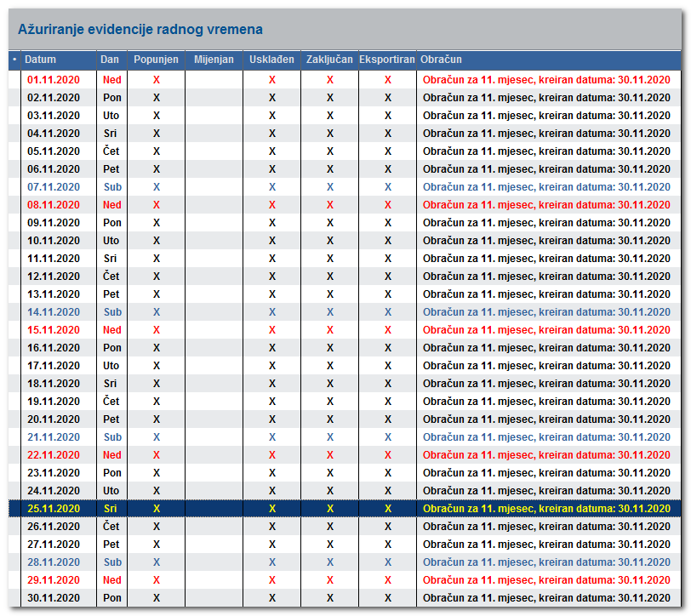
Task: Select the 19.11.2020 date cell
Action: tap(54, 402)
